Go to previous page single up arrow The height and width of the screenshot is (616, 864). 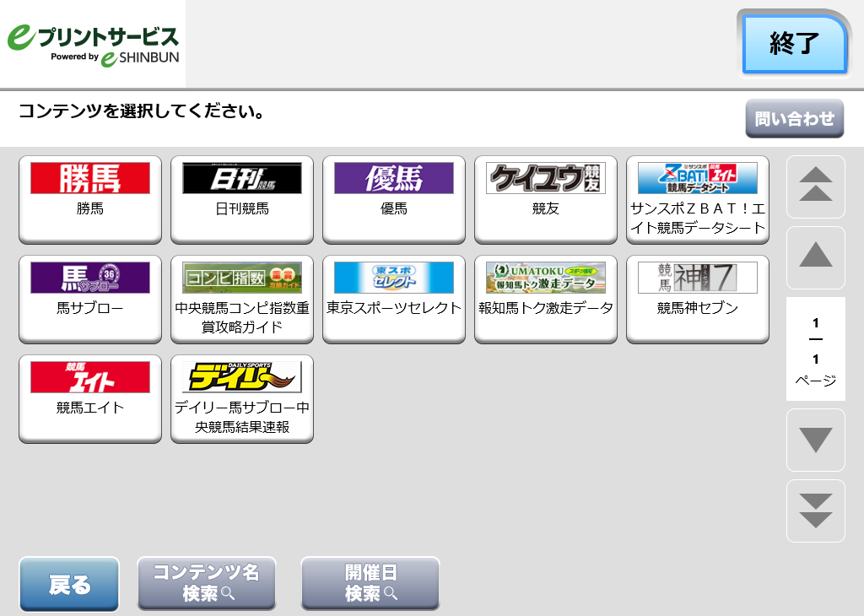point(816,257)
